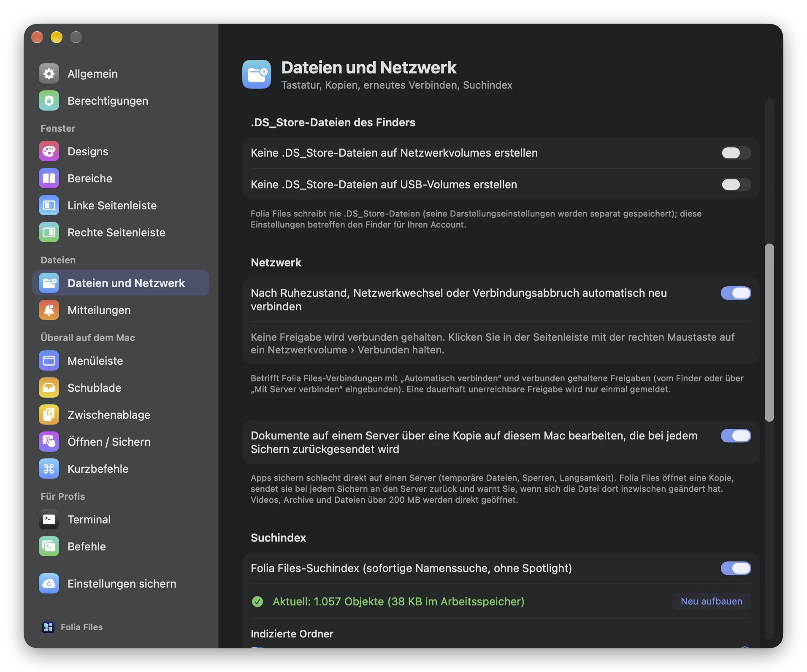Click the Terminal icon in sidebar

pos(49,520)
